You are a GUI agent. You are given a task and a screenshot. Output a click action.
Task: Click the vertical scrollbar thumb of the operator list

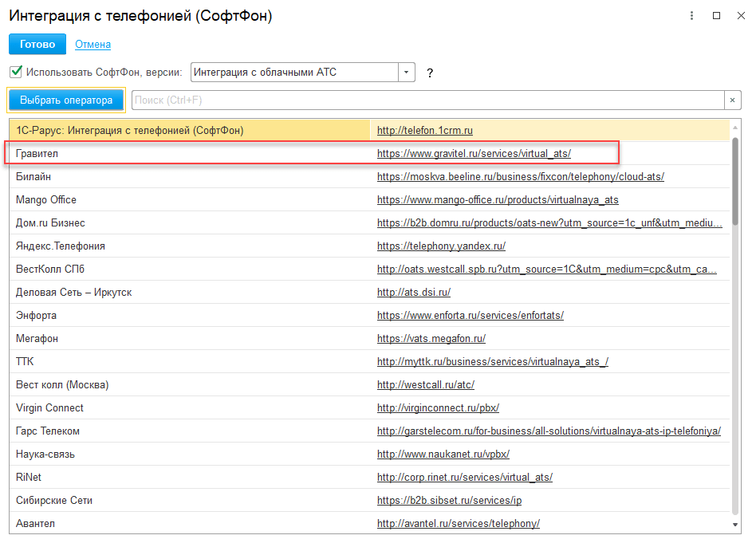[x=735, y=181]
